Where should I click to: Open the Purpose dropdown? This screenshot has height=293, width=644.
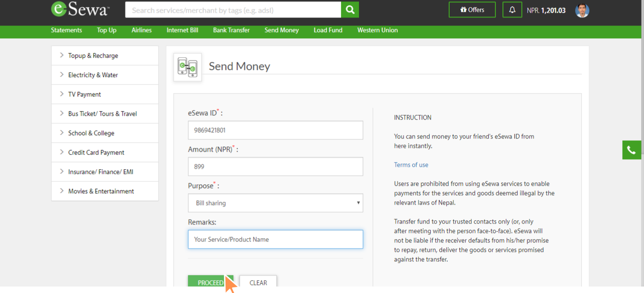coord(275,203)
